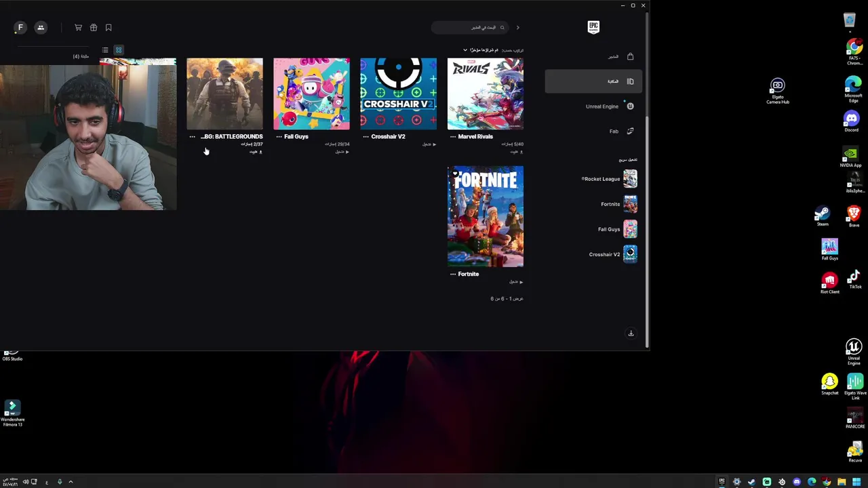The image size is (868, 488).
Task: Open the shopping cart icon
Action: pos(78,28)
